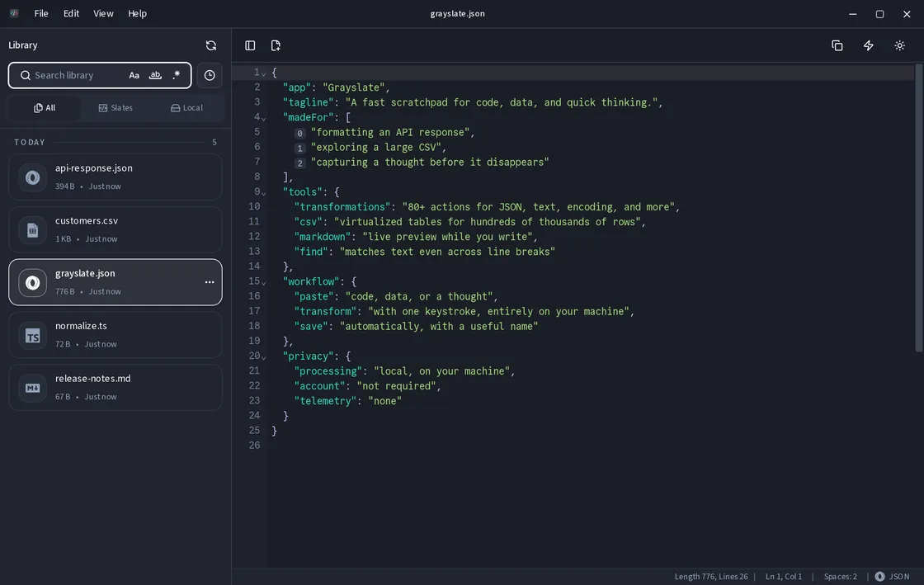Click the copy content icon
Image resolution: width=924 pixels, height=585 pixels.
(x=837, y=45)
